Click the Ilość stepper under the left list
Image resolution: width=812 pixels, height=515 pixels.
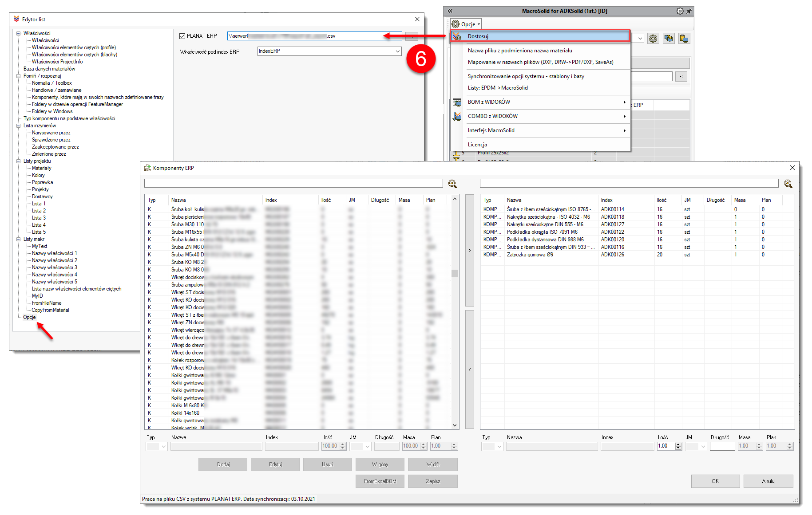(342, 446)
